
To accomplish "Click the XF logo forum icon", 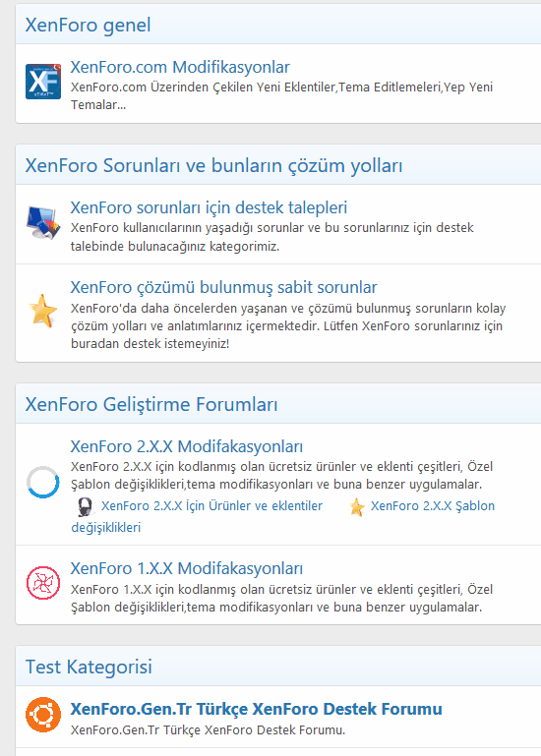I will pyautogui.click(x=43, y=82).
